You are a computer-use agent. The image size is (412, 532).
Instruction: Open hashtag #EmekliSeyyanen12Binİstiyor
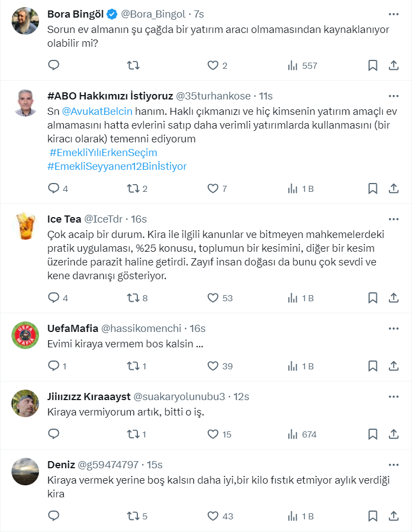pyautogui.click(x=118, y=166)
